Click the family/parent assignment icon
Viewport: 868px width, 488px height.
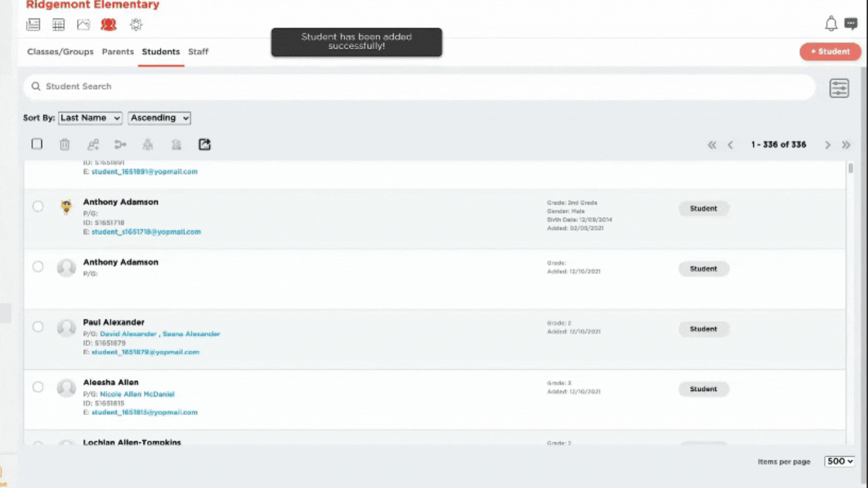pos(148,145)
